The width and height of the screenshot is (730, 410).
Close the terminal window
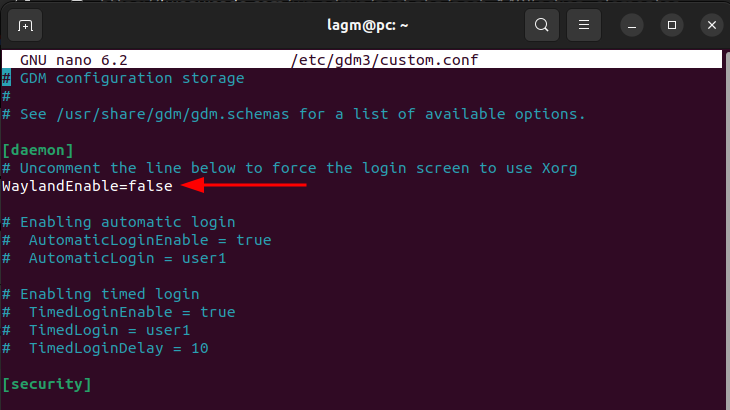[709, 25]
